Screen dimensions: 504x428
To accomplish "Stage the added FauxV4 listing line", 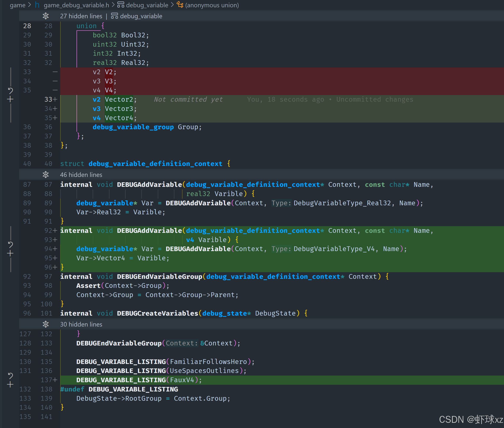I will [10, 385].
